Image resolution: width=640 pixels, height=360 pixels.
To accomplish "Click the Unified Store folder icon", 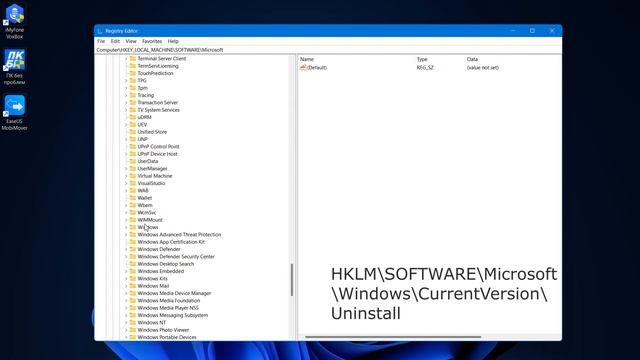I will [133, 132].
